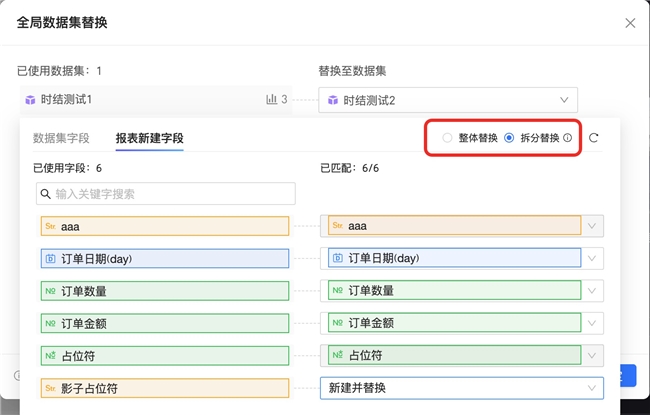Select the 拆分替换 radio option
Screen dimensions: 650x415
coord(509,138)
